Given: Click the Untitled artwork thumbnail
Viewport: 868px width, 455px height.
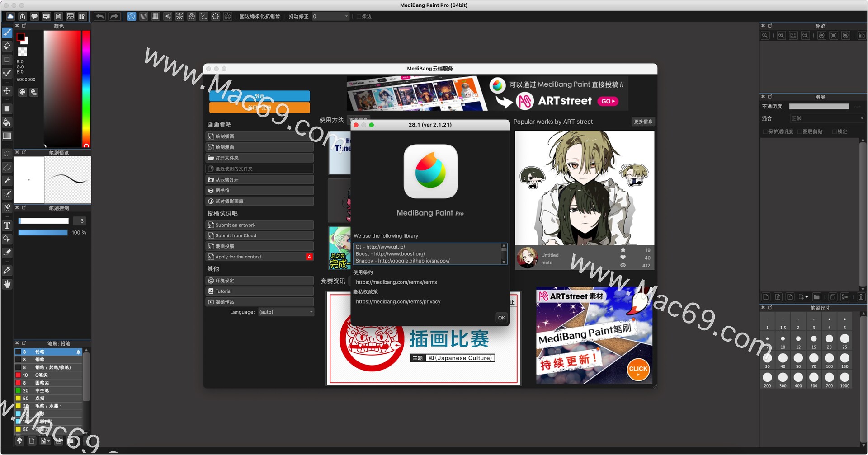Looking at the screenshot, I should click(585, 188).
